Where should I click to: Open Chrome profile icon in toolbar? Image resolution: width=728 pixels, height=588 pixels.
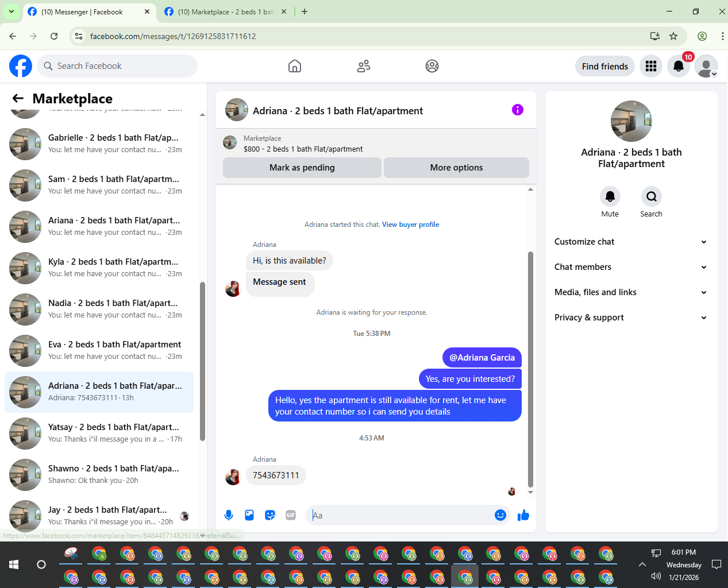[702, 36]
